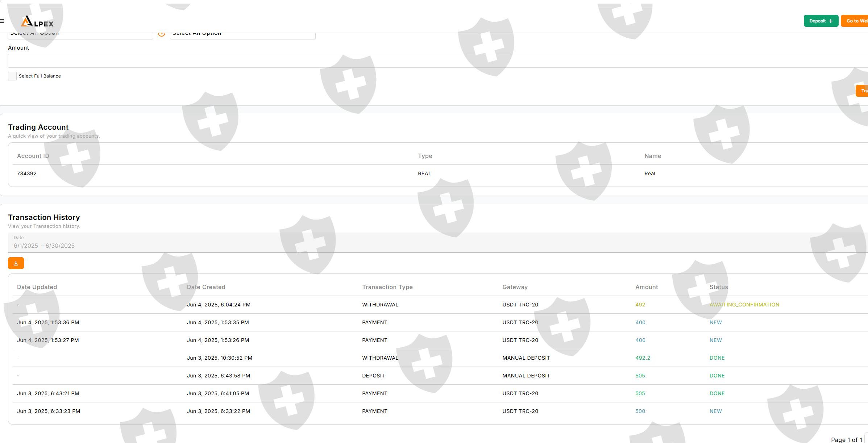Viewport: 868px width, 443px height.
Task: Sort by the Date Updated column header
Action: tap(37, 287)
